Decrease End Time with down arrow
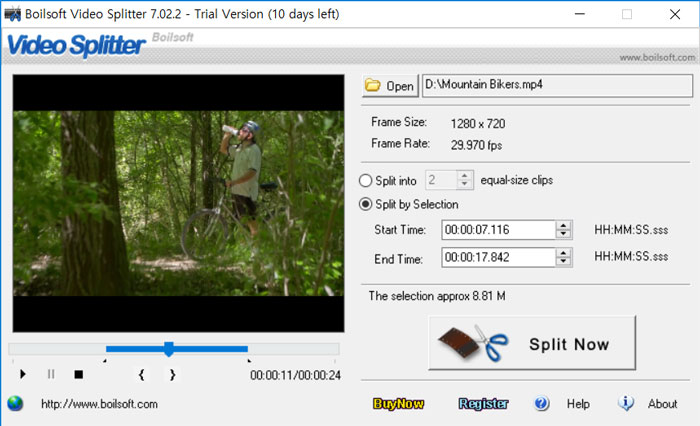The width and height of the screenshot is (700, 426). pyautogui.click(x=564, y=262)
